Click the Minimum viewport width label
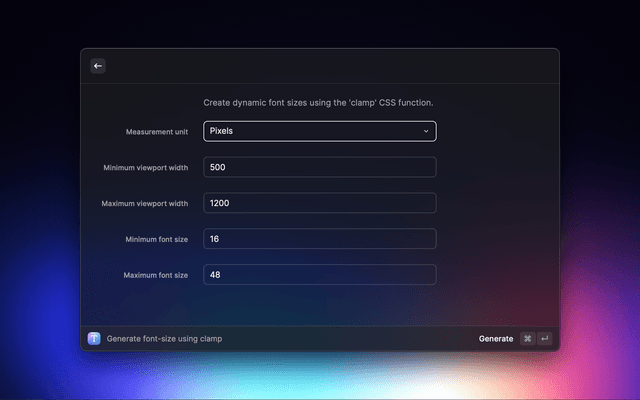The height and width of the screenshot is (400, 640). [145, 168]
